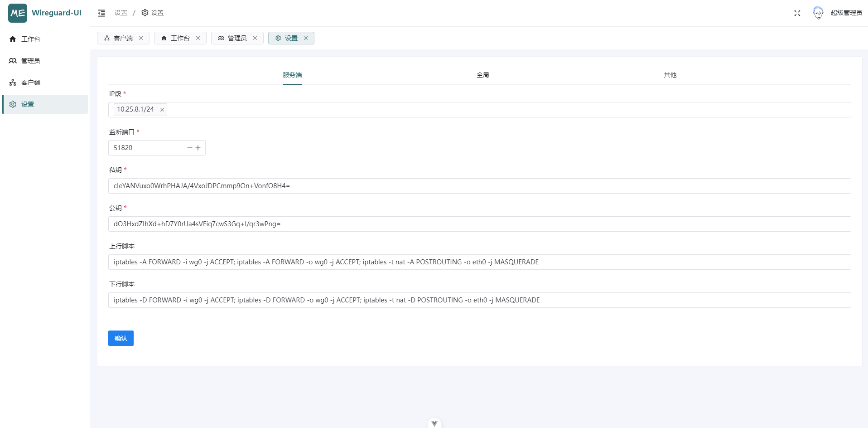Remove the 10.25.8.1/24 IP tag

tap(162, 110)
